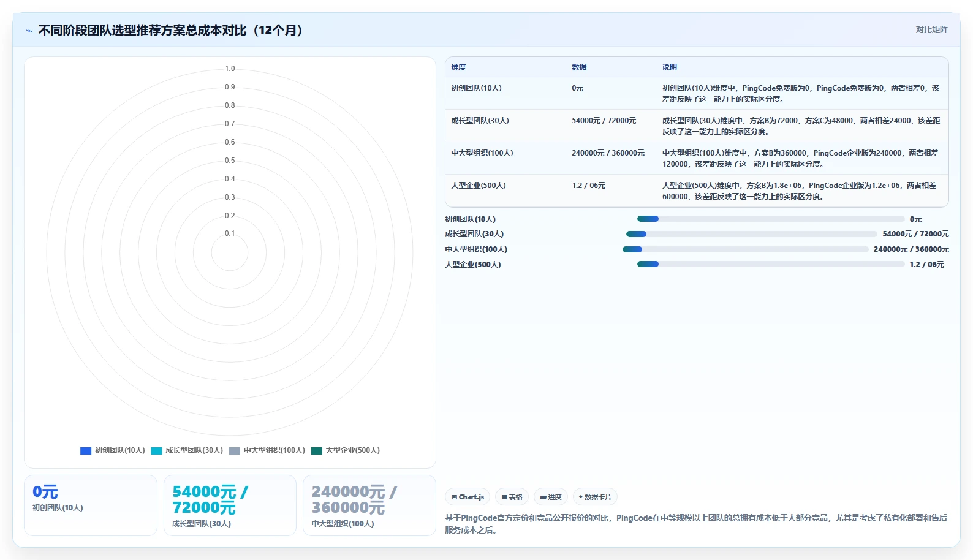The image size is (973, 560).
Task: Select 大型企业(500人) table row cell
Action: click(x=479, y=186)
